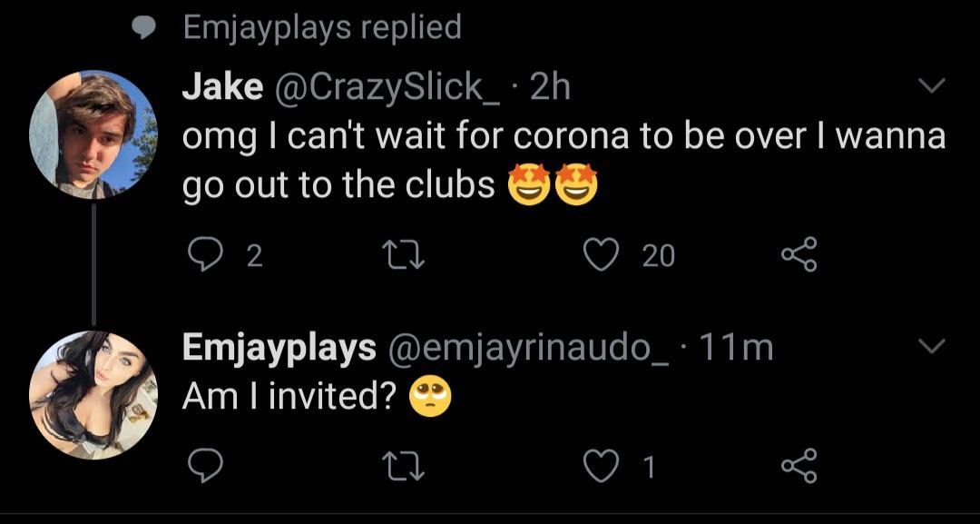Open @emjayrinaudo_ profile handle
980x524 pixels.
click(x=530, y=347)
